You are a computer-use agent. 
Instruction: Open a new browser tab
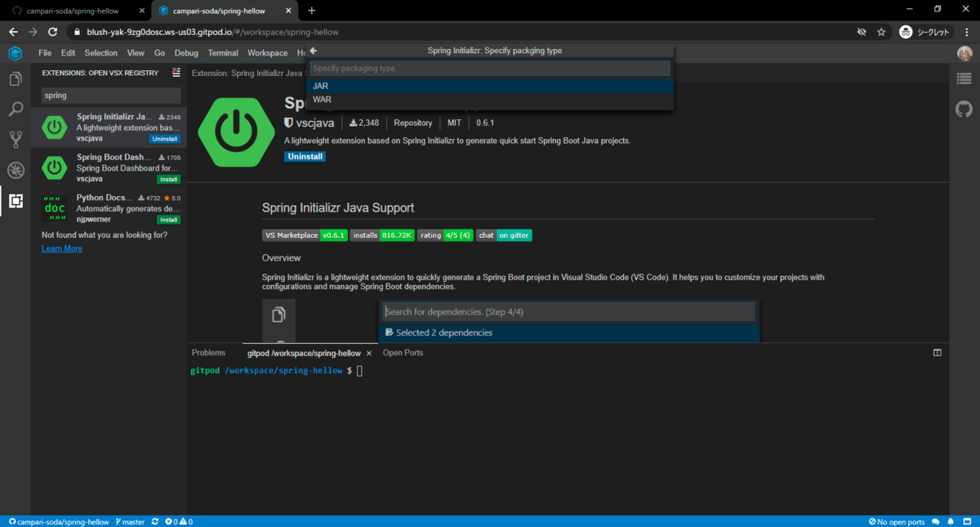click(x=311, y=11)
